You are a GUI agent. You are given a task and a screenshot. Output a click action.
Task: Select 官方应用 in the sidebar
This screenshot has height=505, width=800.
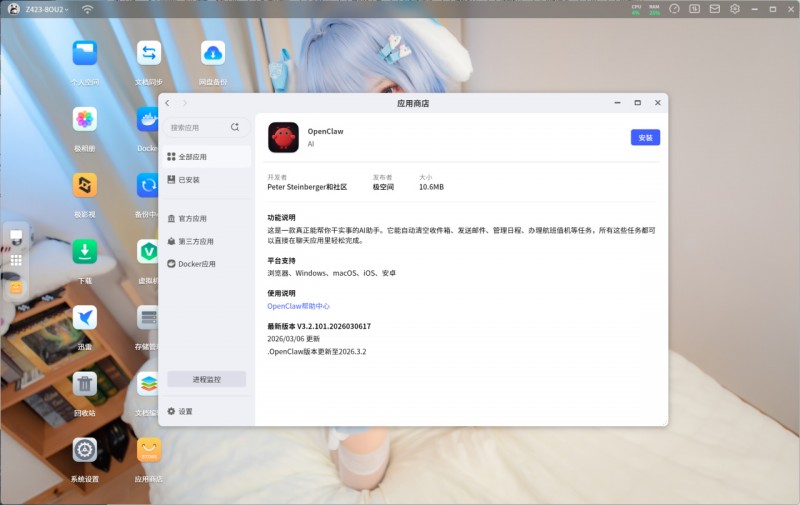[x=207, y=218]
